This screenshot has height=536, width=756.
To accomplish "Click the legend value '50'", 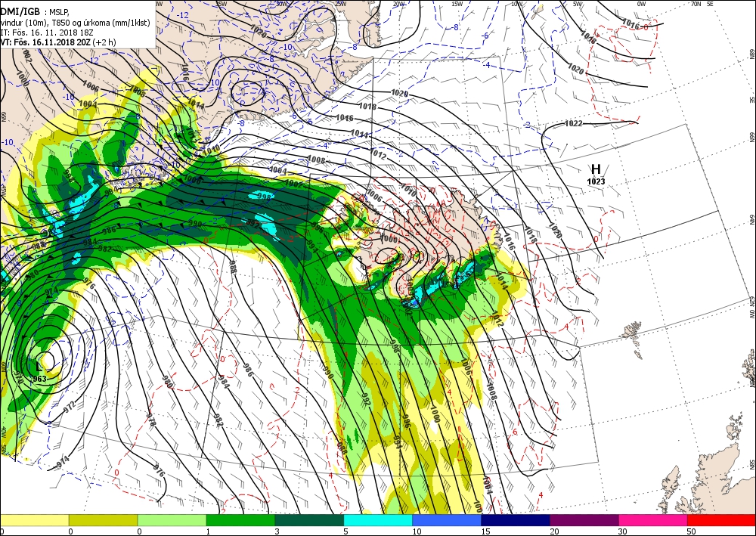I will tap(692, 531).
